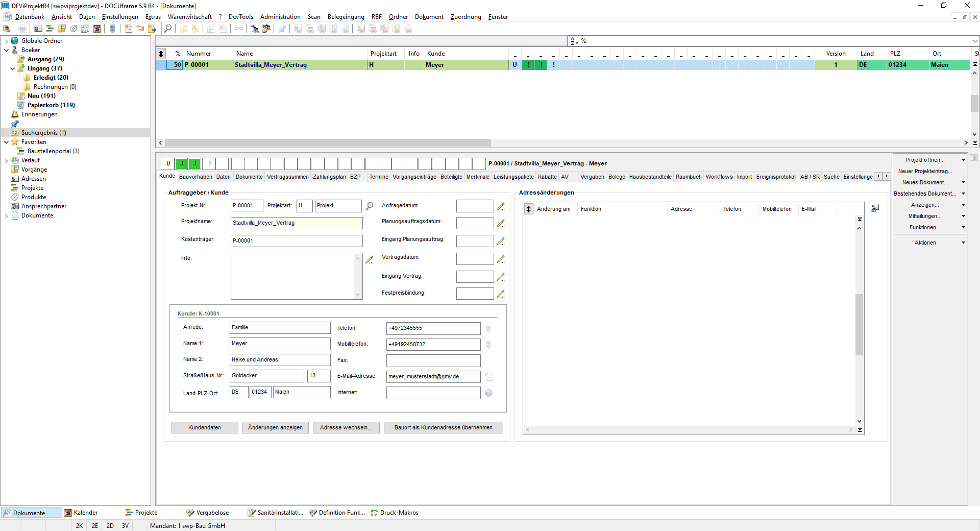980x531 pixels.
Task: Toggle the 2D status bar indicator
Action: pyautogui.click(x=110, y=526)
